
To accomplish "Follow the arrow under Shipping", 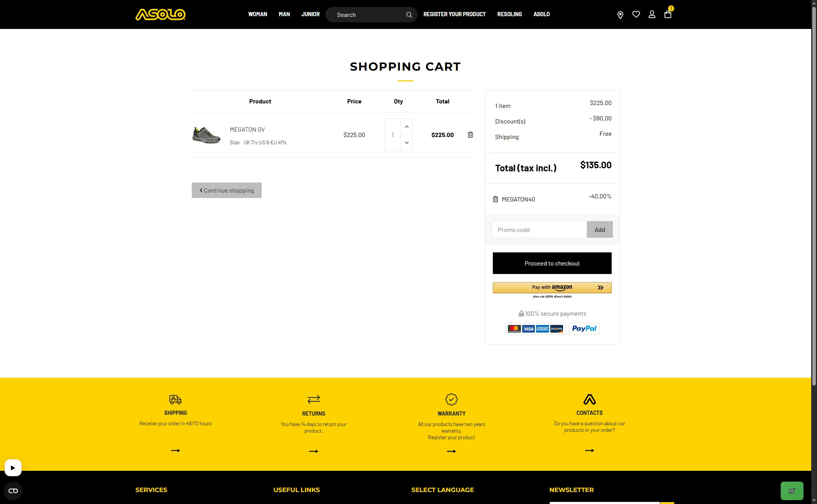I will pyautogui.click(x=176, y=450).
